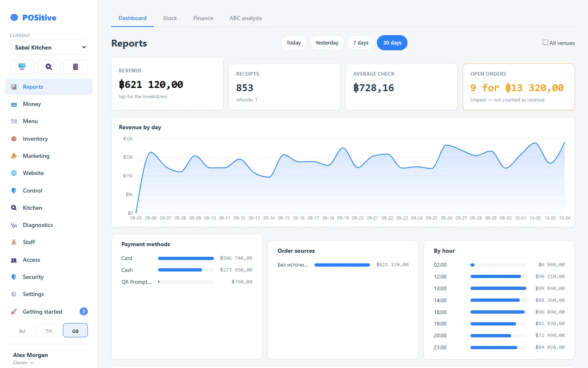Select the Today period filter
Screen dimensions: 588x368
click(x=294, y=43)
